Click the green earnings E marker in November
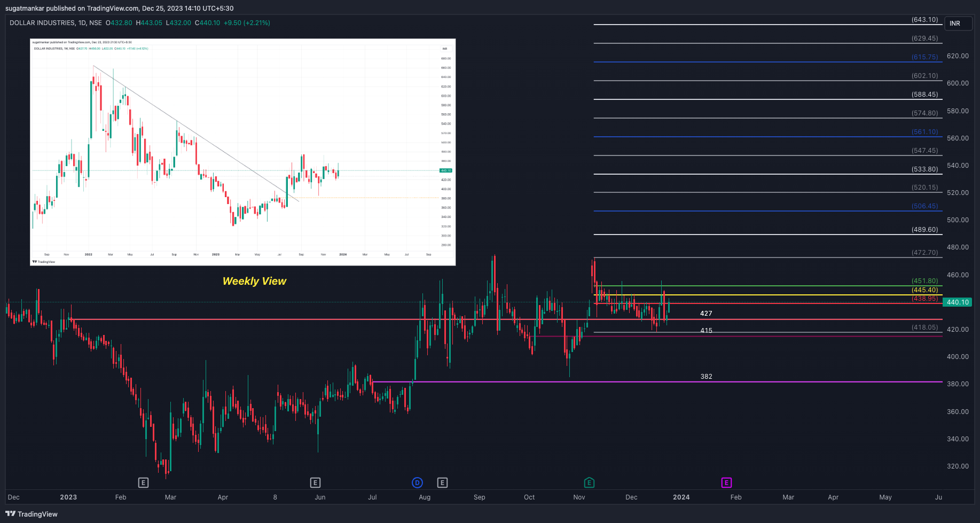Screen dimensions: 980x523 (589, 483)
